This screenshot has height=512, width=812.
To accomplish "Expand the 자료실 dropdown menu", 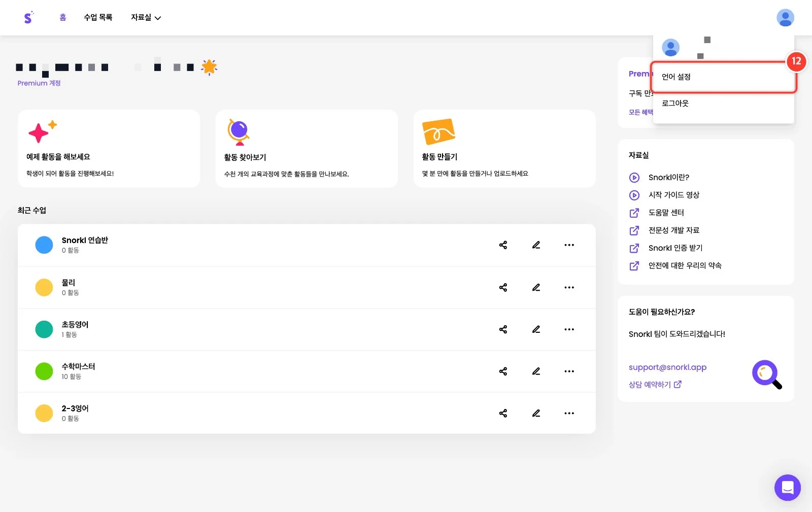I will 146,17.
